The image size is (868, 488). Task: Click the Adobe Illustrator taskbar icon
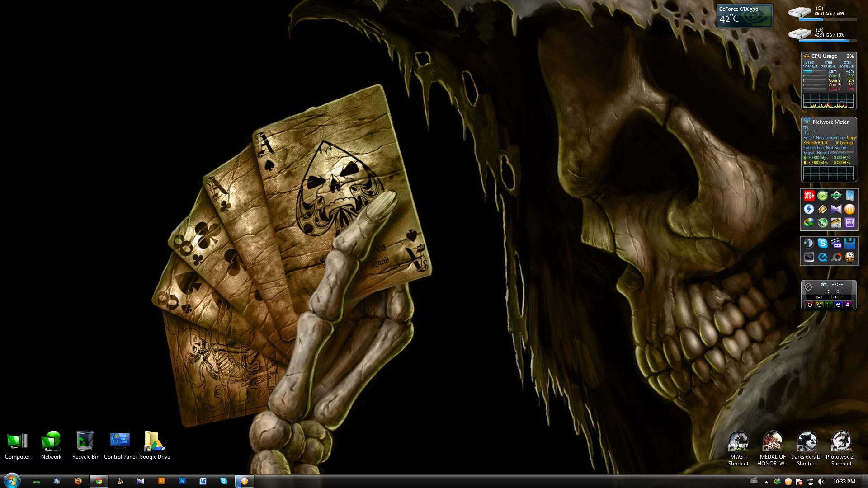pyautogui.click(x=161, y=481)
